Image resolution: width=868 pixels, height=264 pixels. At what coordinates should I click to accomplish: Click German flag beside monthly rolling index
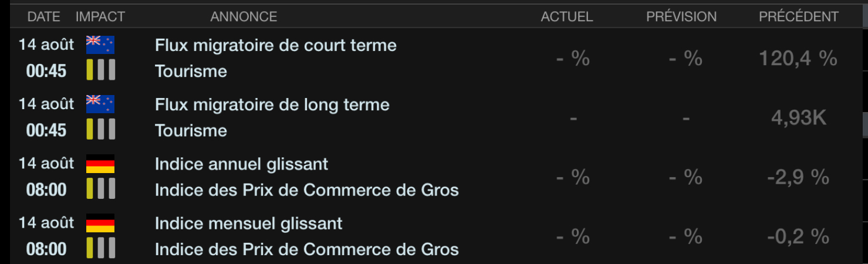(x=100, y=224)
